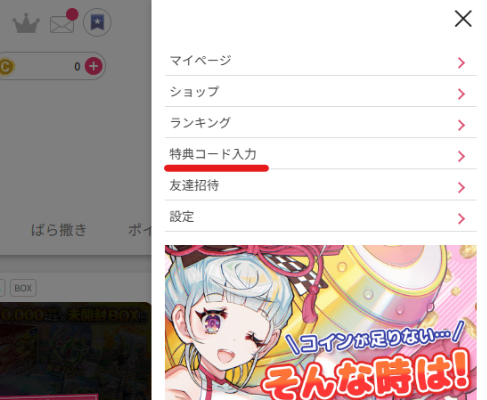The width and height of the screenshot is (487, 400).
Task: Click the star bookmark badge icon
Action: (x=97, y=22)
